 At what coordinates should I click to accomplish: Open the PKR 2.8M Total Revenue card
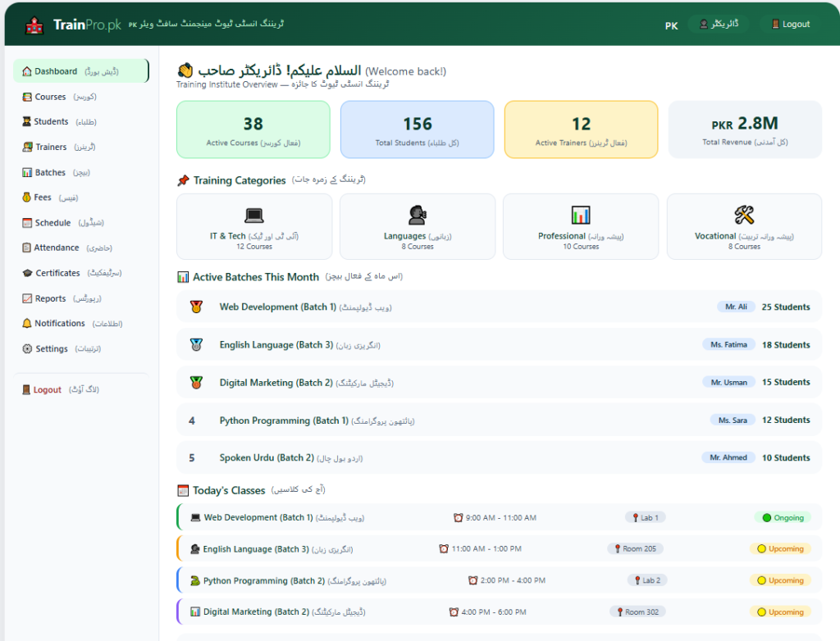click(x=745, y=130)
